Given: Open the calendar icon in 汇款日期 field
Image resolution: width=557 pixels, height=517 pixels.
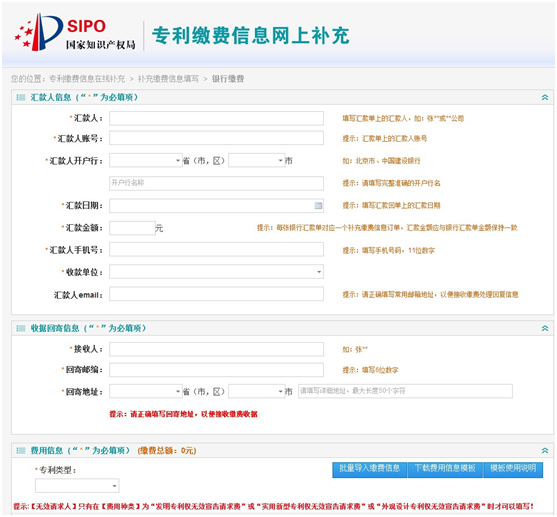Looking at the screenshot, I should point(318,205).
